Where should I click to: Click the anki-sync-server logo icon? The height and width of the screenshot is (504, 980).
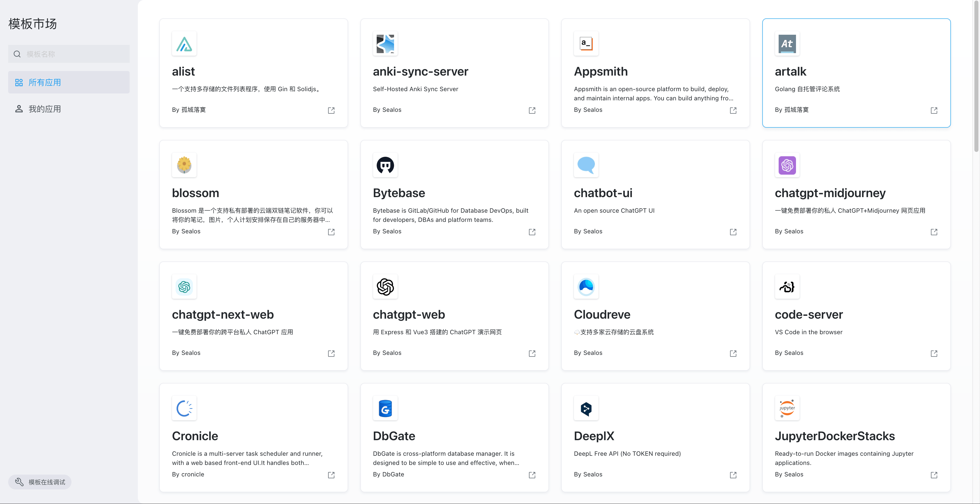coord(385,44)
